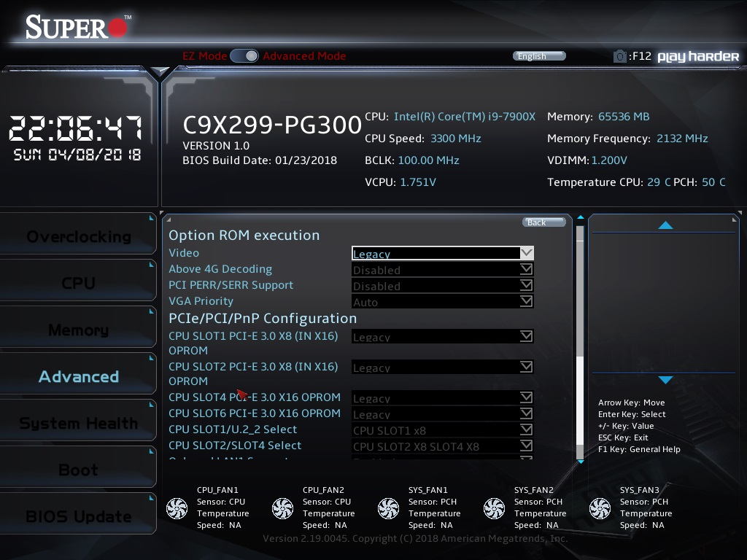747x560 pixels.
Task: Open the Video option ROM dropdown
Action: [x=442, y=254]
